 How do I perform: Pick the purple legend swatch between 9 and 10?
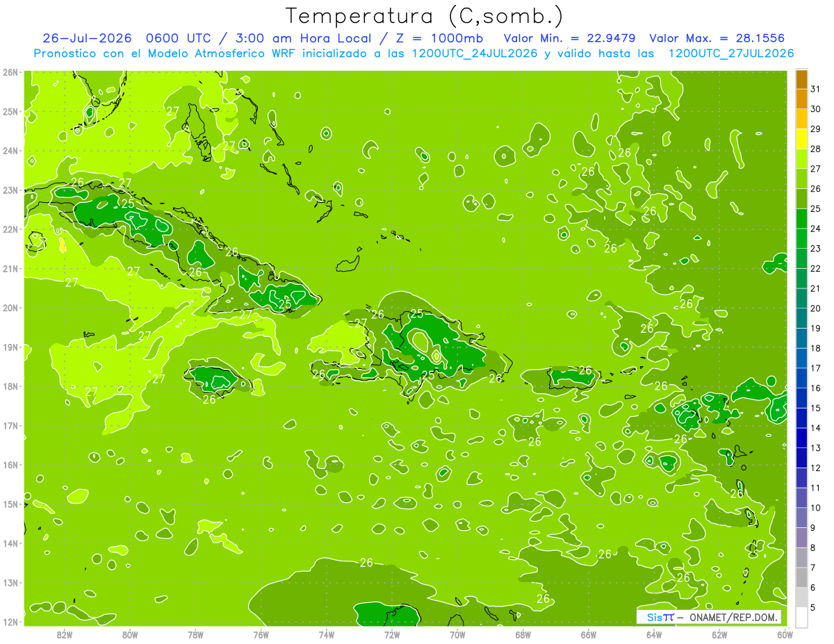[x=801, y=518]
